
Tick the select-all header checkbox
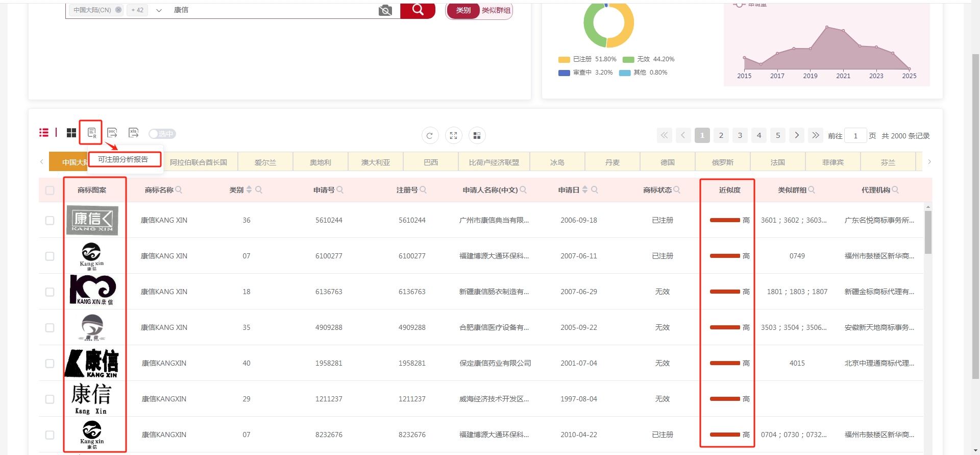(x=50, y=190)
